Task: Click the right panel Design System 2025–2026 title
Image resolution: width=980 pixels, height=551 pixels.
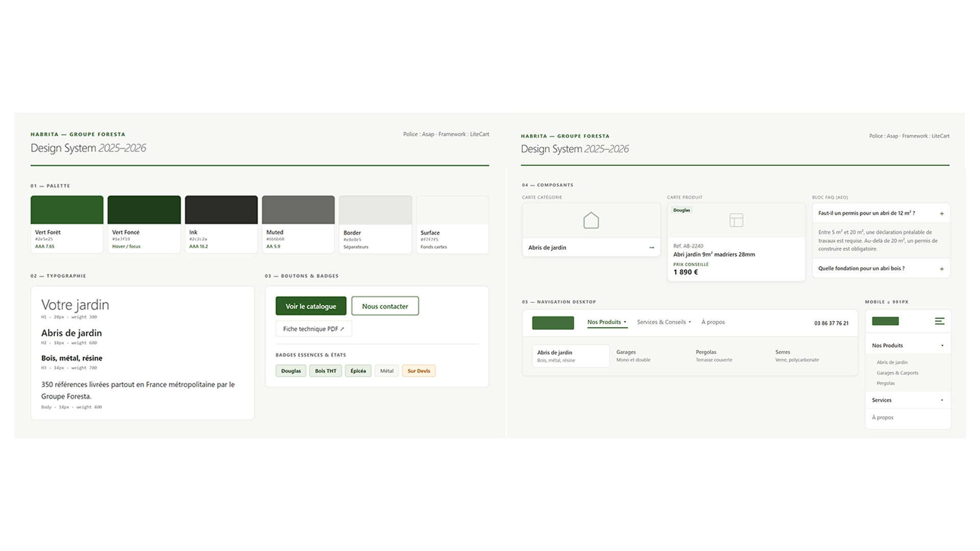Action: click(x=575, y=149)
